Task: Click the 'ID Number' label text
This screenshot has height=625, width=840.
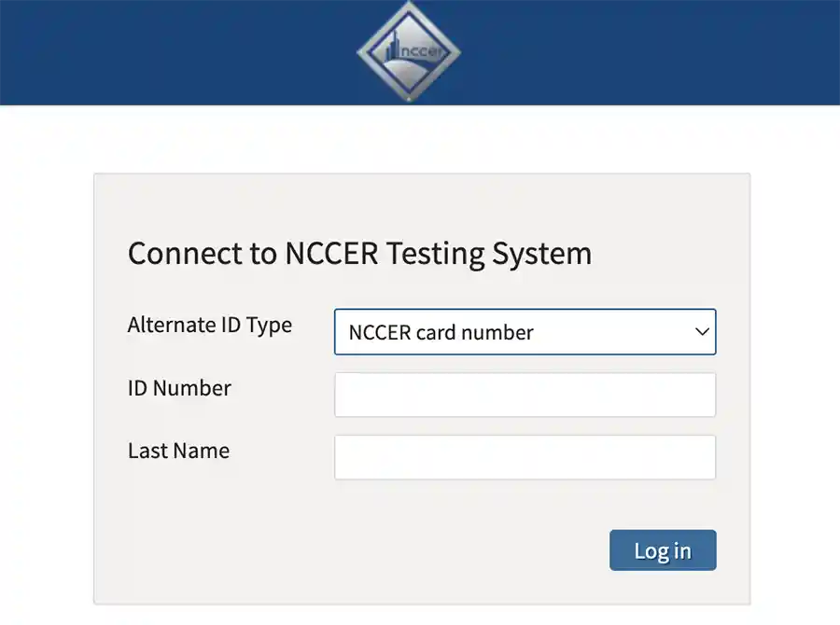Action: 178,388
